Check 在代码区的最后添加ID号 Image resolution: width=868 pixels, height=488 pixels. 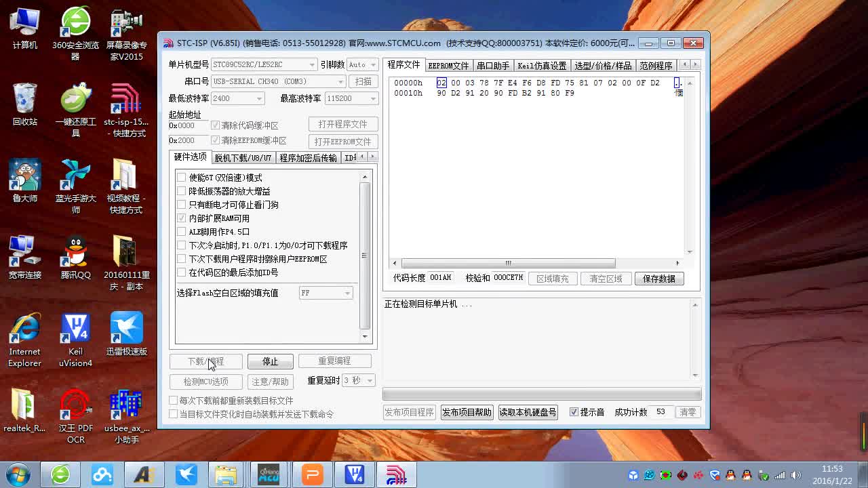pos(181,272)
